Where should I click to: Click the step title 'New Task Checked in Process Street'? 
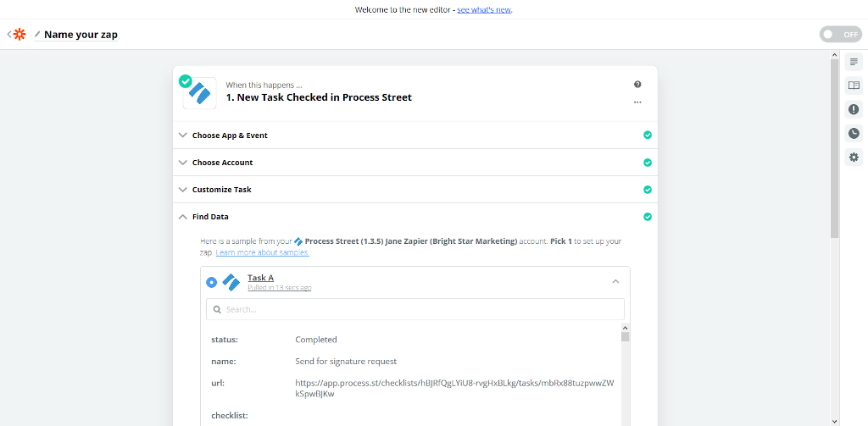pyautogui.click(x=319, y=97)
